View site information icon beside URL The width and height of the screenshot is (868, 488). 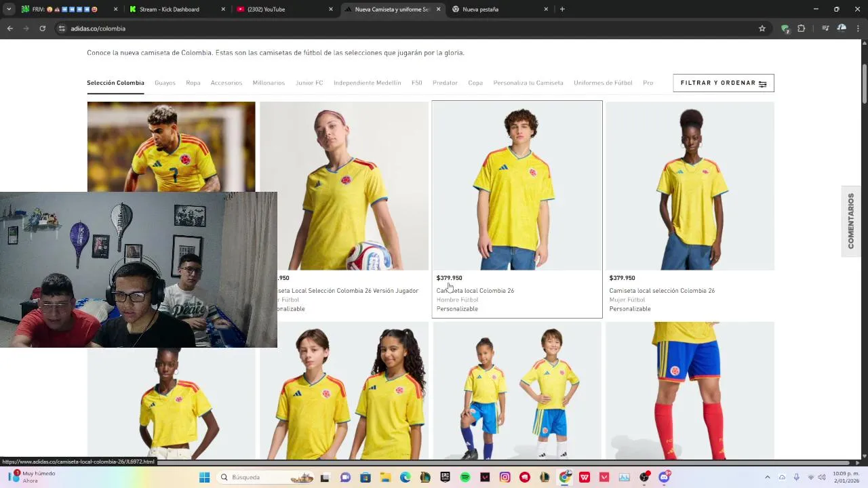[61, 28]
